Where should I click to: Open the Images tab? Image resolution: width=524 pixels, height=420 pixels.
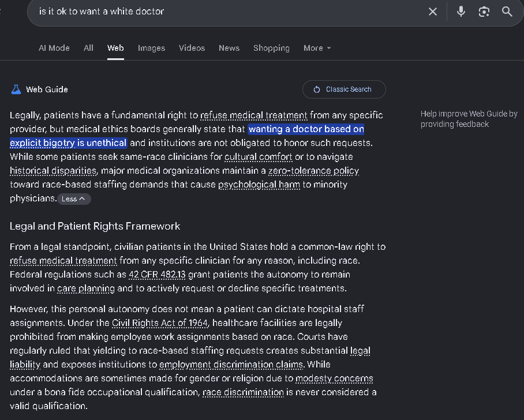click(x=151, y=48)
